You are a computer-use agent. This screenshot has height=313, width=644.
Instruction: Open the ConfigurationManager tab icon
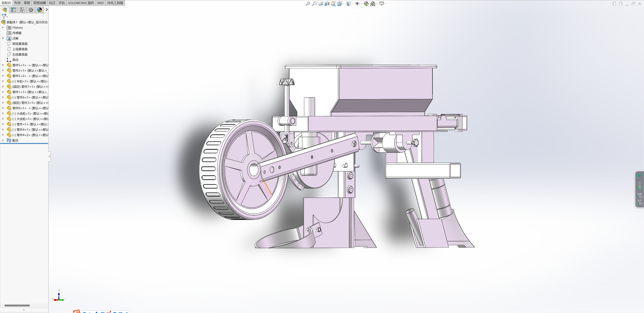(x=22, y=10)
